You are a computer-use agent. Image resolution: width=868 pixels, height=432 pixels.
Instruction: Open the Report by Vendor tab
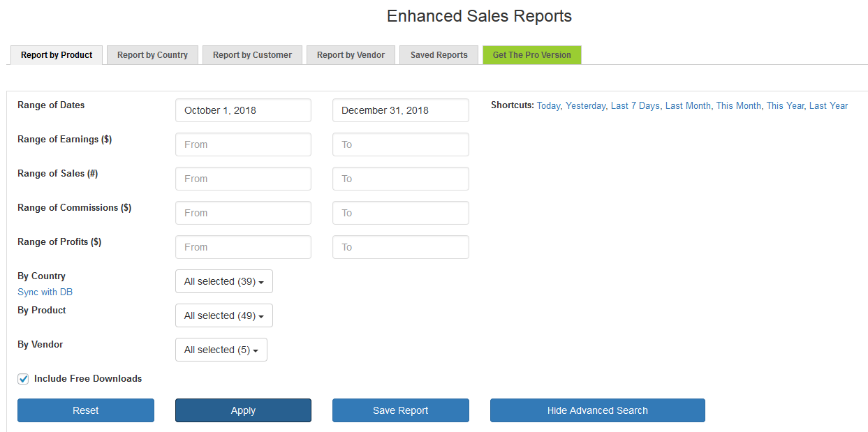click(351, 55)
